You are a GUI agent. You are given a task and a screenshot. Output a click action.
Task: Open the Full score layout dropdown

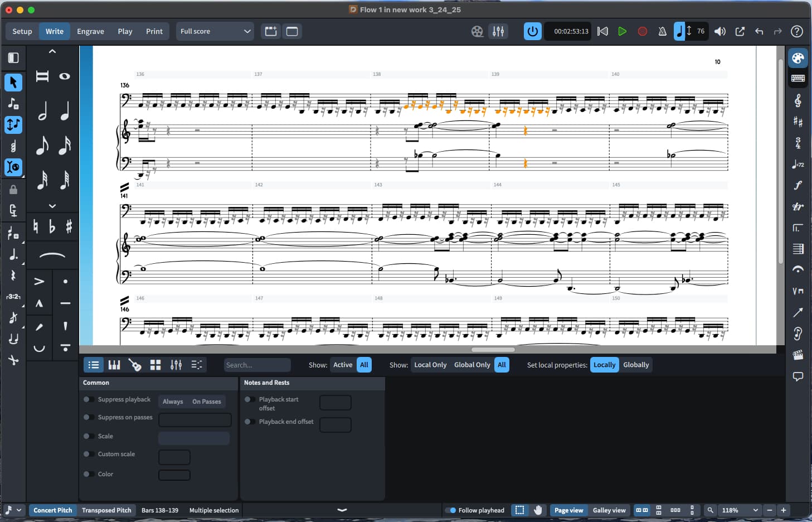[215, 31]
